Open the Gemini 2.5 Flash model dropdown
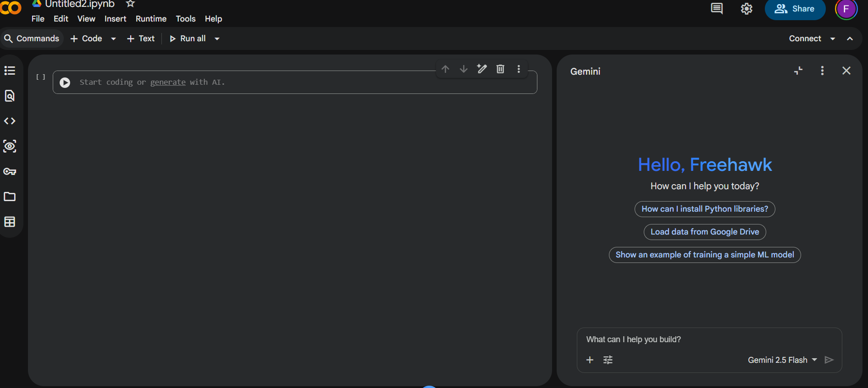The width and height of the screenshot is (868, 388). [x=782, y=360]
